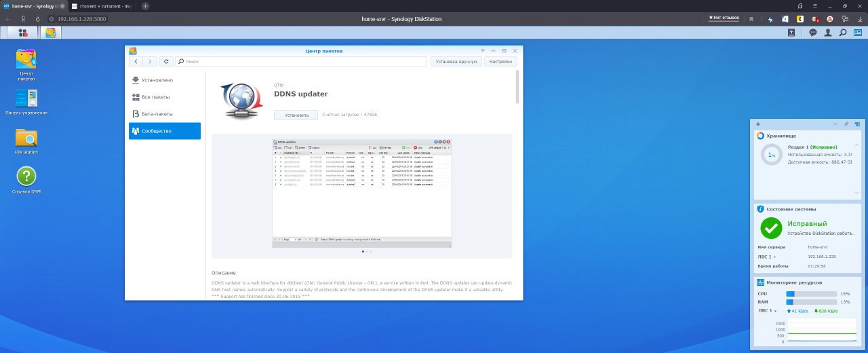The height and width of the screenshot is (353, 868).
Task: Open Бета-пакеты category
Action: [x=165, y=114]
